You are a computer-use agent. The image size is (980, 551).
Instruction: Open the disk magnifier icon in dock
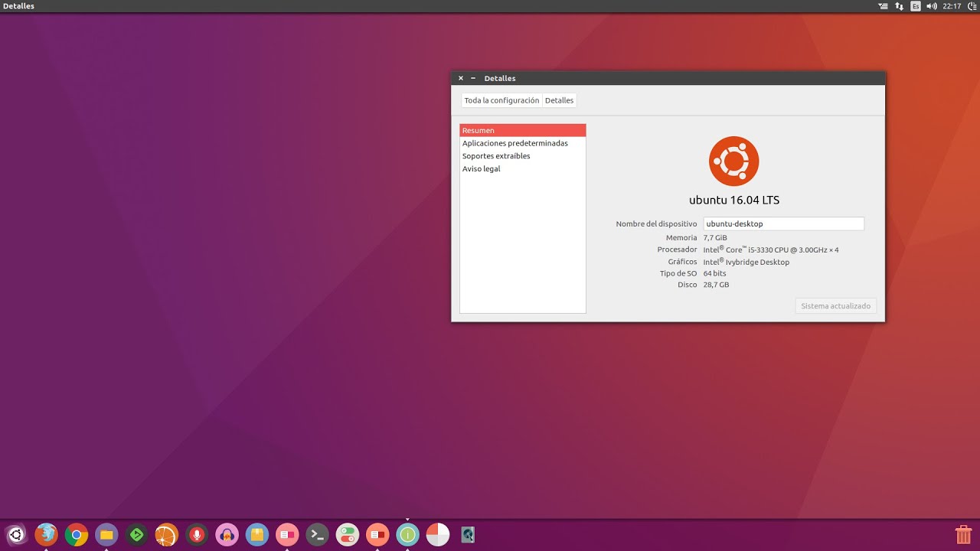coord(468,534)
